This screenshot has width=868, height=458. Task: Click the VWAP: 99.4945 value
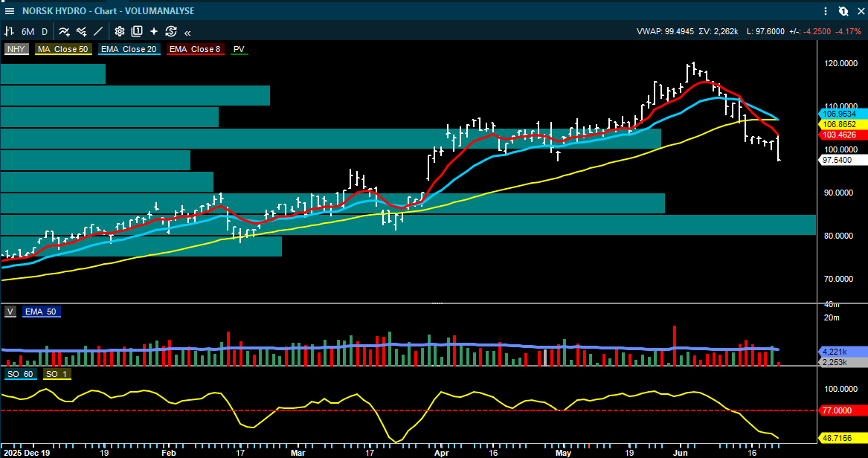click(665, 31)
